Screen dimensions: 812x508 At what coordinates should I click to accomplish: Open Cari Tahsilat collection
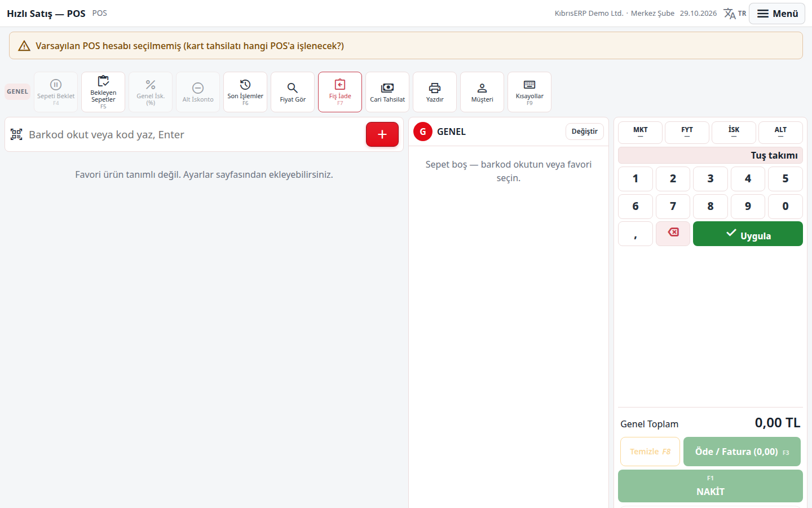click(x=387, y=92)
